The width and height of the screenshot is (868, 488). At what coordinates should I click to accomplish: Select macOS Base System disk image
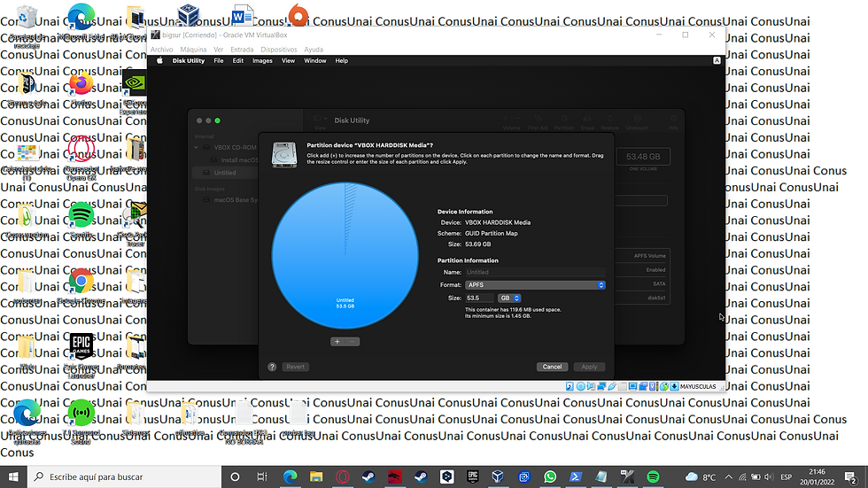click(x=231, y=200)
